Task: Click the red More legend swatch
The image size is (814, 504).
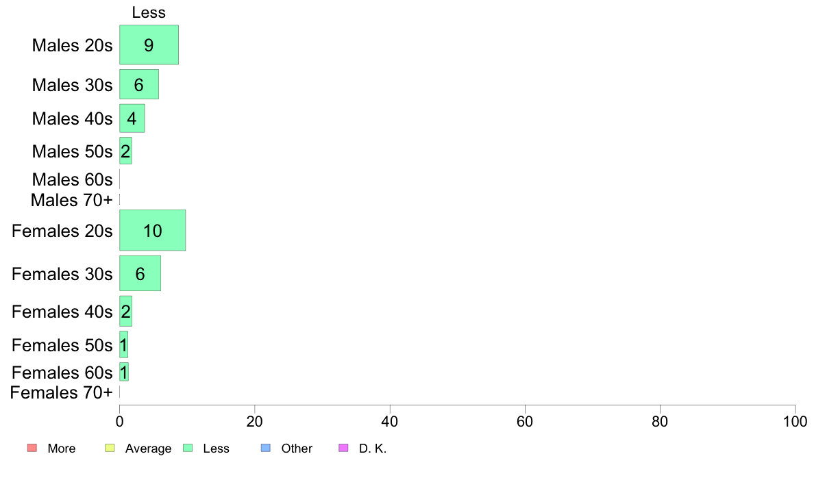Action: click(x=32, y=448)
